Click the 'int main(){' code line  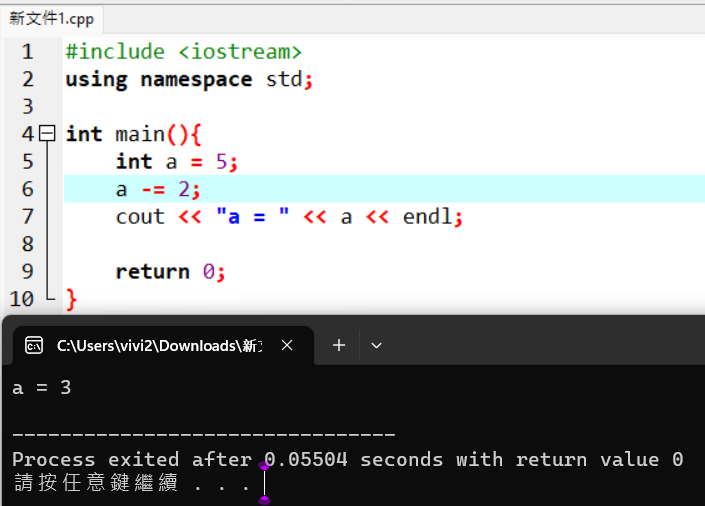134,134
